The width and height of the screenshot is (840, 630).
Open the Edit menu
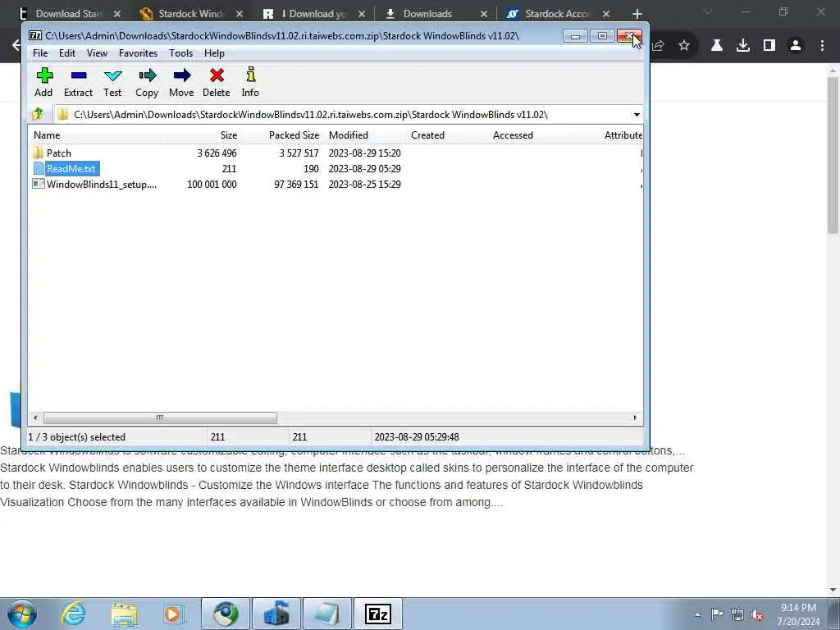coord(67,53)
